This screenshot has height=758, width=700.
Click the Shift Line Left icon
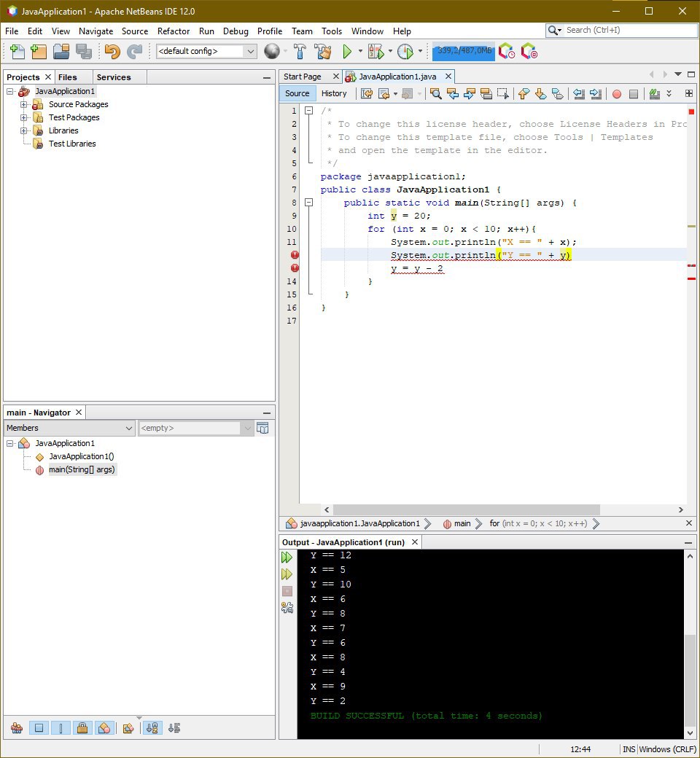tap(578, 94)
